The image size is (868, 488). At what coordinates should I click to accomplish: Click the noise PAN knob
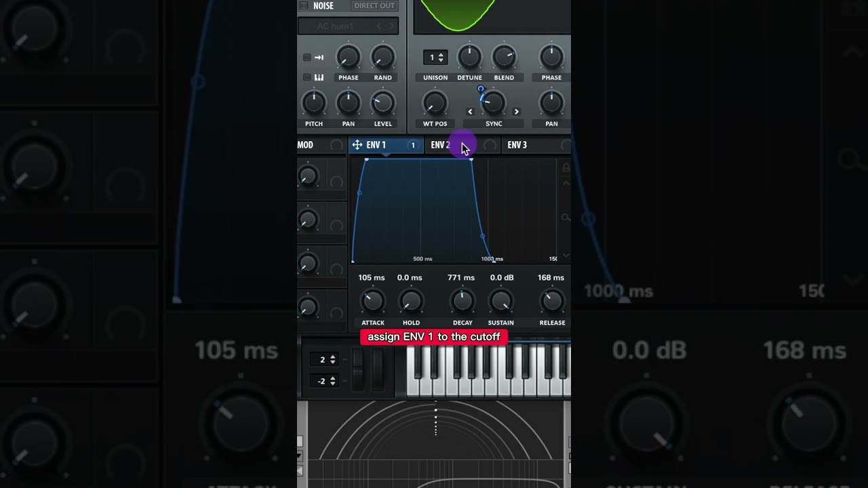[349, 103]
